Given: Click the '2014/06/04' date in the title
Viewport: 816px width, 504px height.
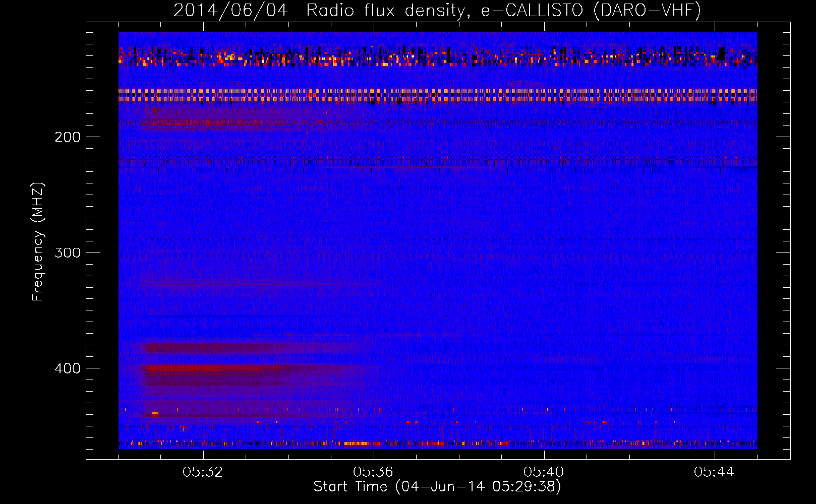Looking at the screenshot, I should (x=230, y=10).
